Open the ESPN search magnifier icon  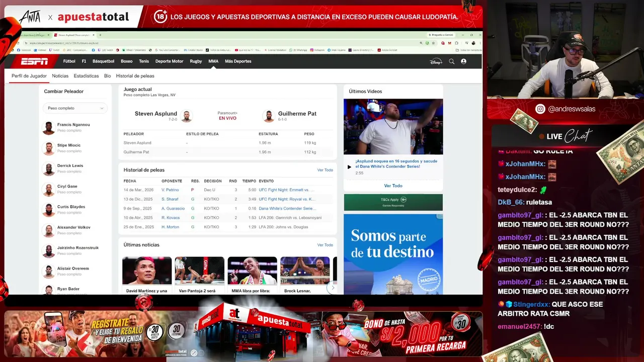(x=451, y=61)
